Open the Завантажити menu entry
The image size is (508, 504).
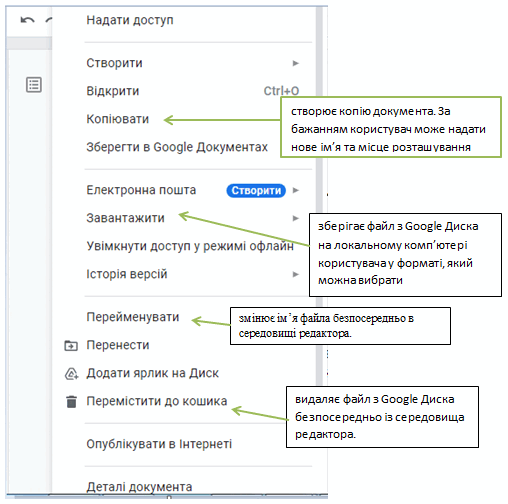(x=125, y=218)
